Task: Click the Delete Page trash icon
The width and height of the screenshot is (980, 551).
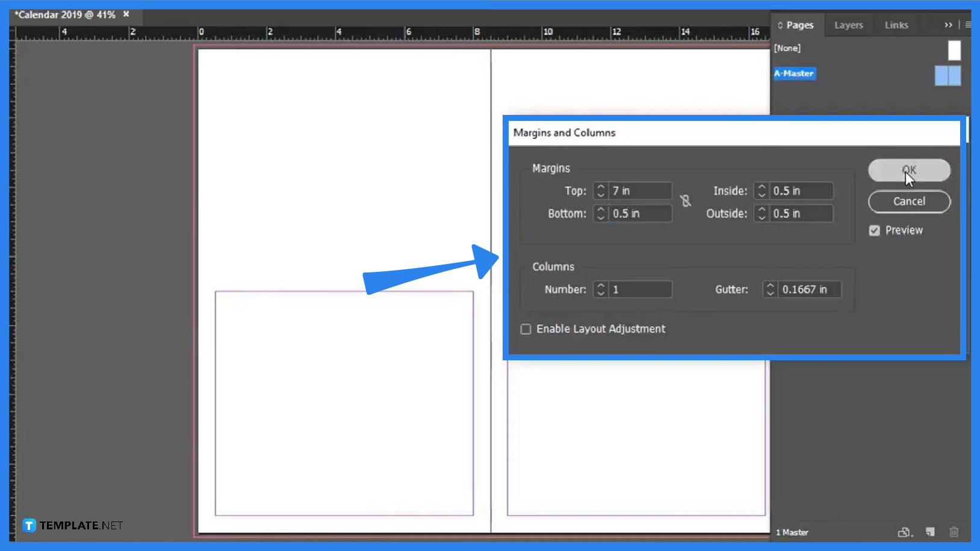Action: click(x=954, y=532)
